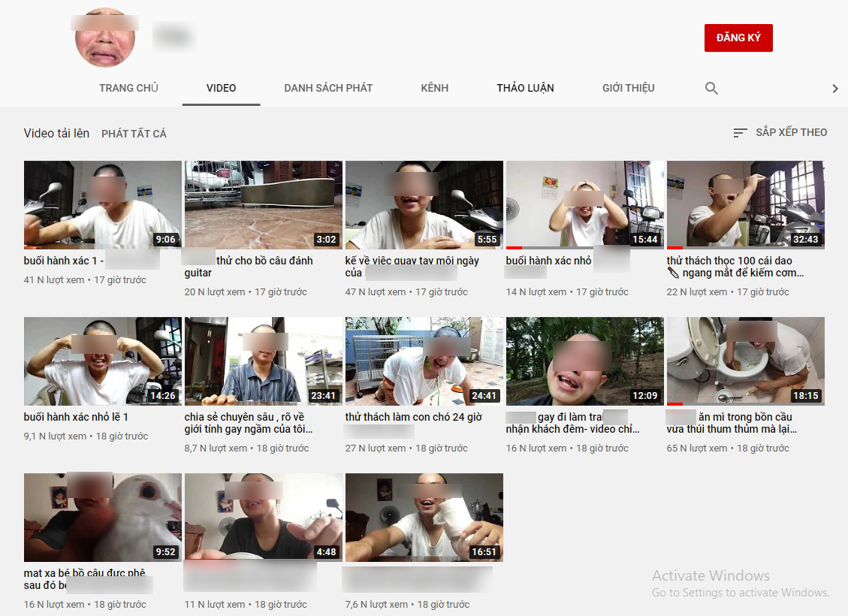Screen dimensions: 848x616
Task: Switch to the TRANG CHỦ tab
Action: pos(128,87)
